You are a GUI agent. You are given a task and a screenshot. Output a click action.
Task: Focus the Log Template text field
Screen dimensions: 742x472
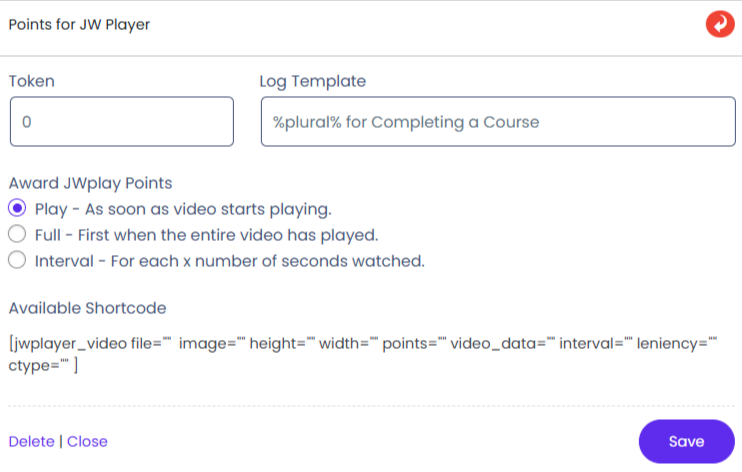pos(497,122)
